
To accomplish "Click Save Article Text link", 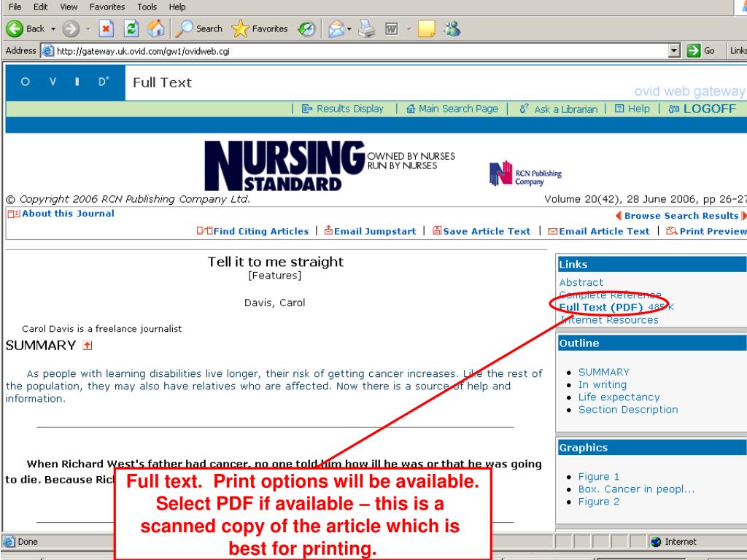I will (x=481, y=231).
